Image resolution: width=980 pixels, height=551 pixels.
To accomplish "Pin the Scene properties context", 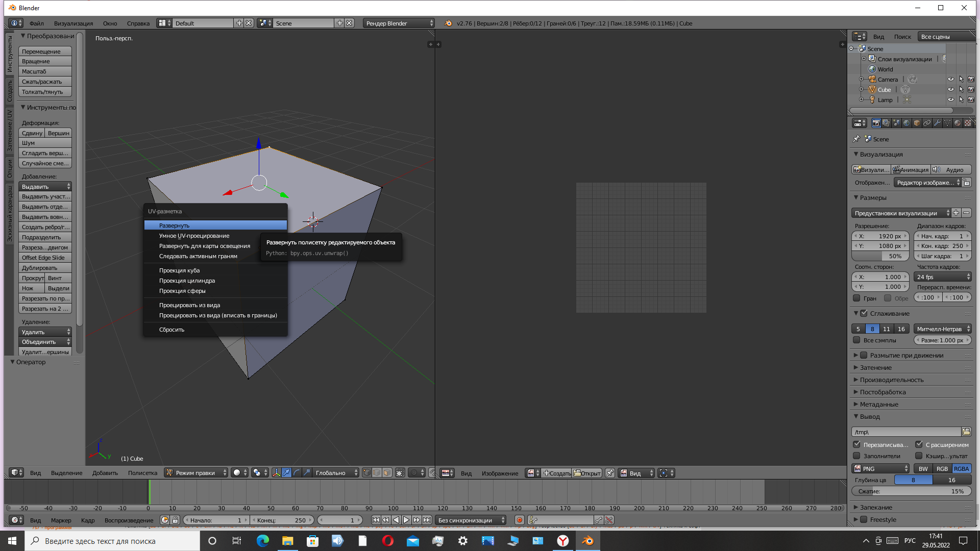I will (x=856, y=139).
